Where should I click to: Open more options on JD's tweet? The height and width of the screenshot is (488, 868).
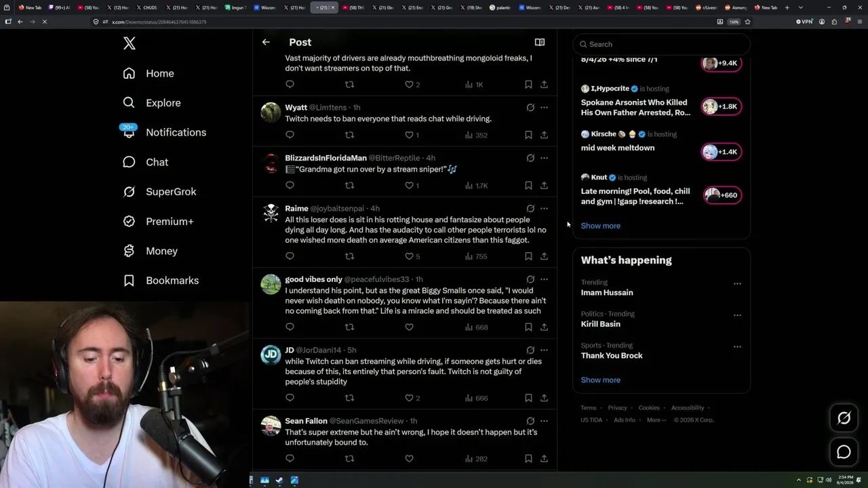(x=544, y=350)
